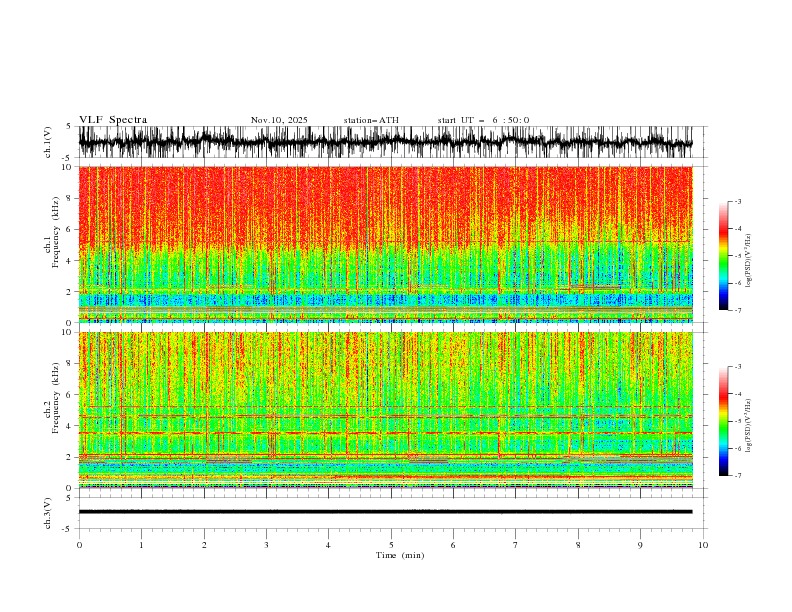Click the 'VLF Spectra' title text

[x=113, y=120]
